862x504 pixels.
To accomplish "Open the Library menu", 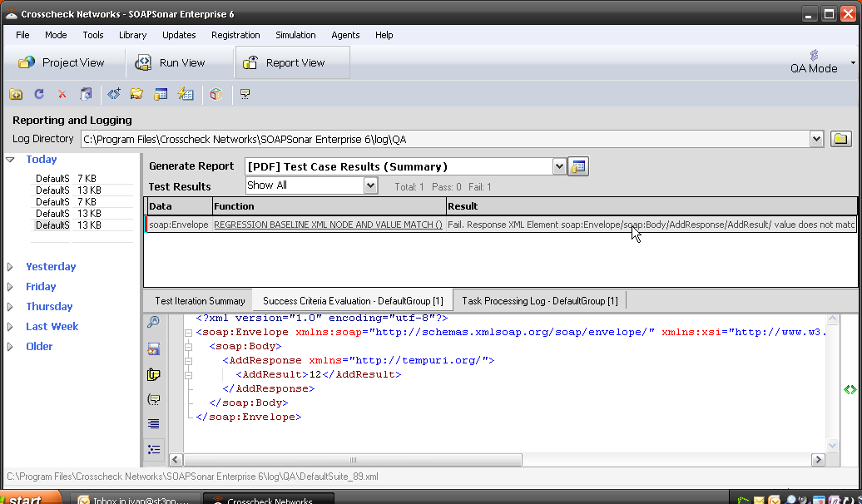I will click(132, 35).
